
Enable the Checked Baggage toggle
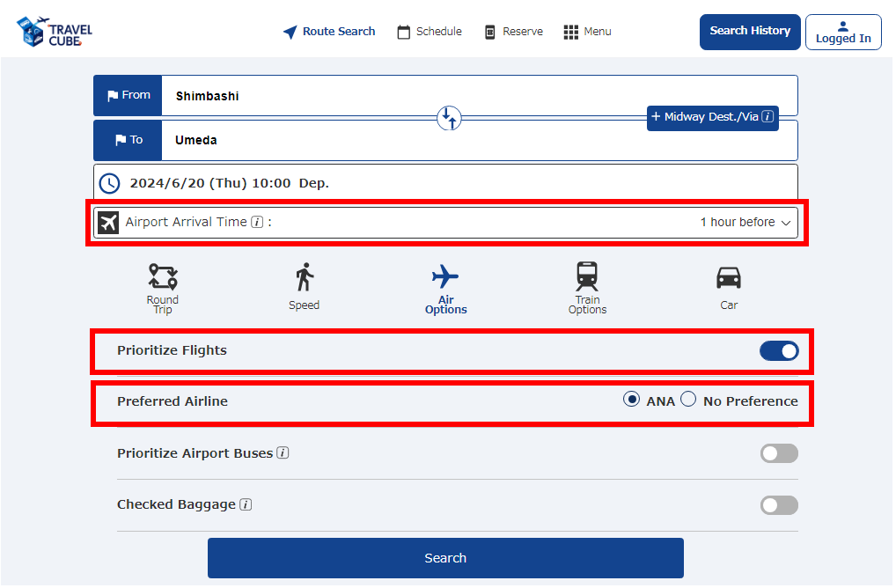[x=779, y=505]
